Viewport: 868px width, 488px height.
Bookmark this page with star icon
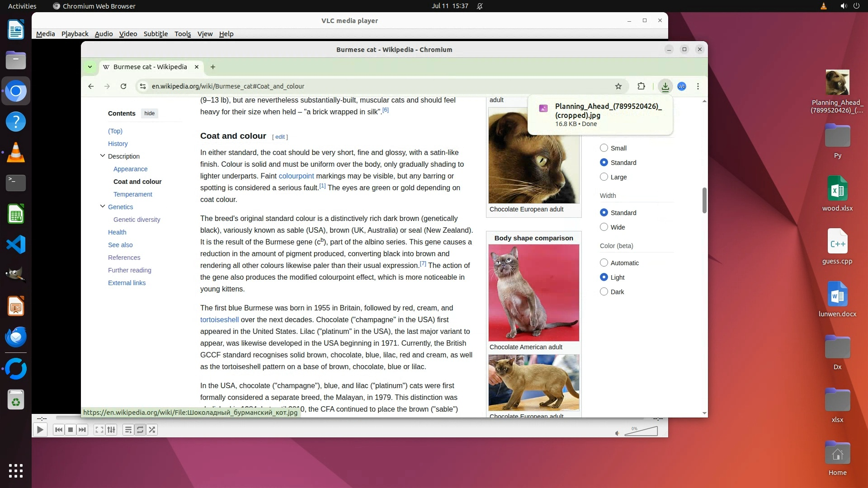[x=618, y=86]
